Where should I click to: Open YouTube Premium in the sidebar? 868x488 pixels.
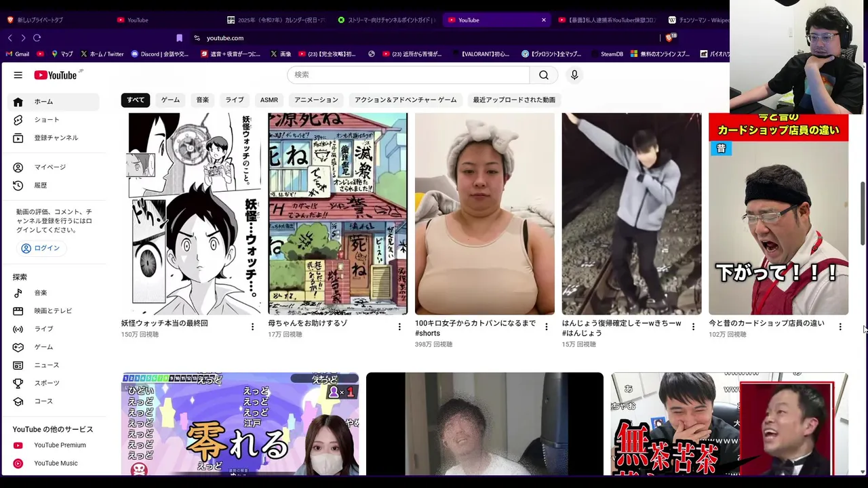53,445
